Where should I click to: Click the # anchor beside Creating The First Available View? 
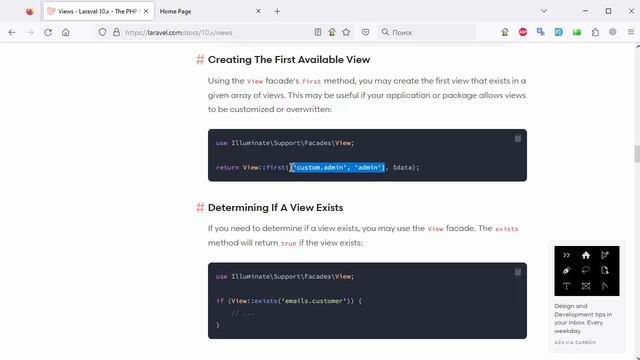tap(200, 60)
